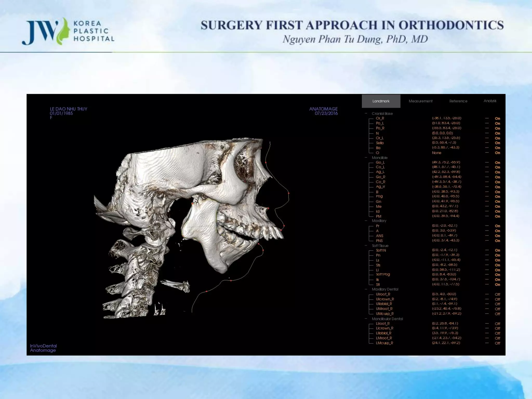Viewport: 532px width, 399px height.
Task: Open the Reference tab
Action: tap(458, 101)
